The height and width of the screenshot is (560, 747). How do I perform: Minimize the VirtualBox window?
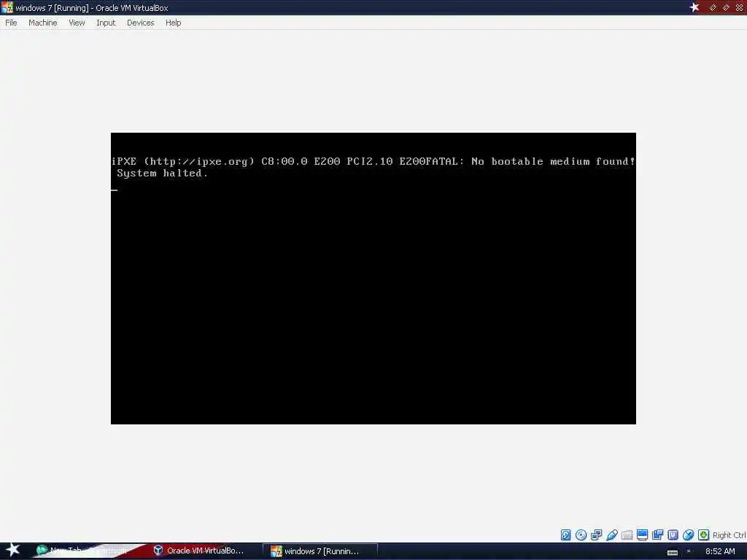pos(713,7)
